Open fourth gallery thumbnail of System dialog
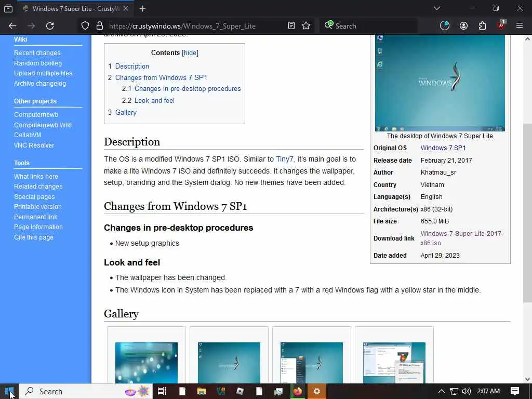This screenshot has width=532, height=399. (x=394, y=363)
